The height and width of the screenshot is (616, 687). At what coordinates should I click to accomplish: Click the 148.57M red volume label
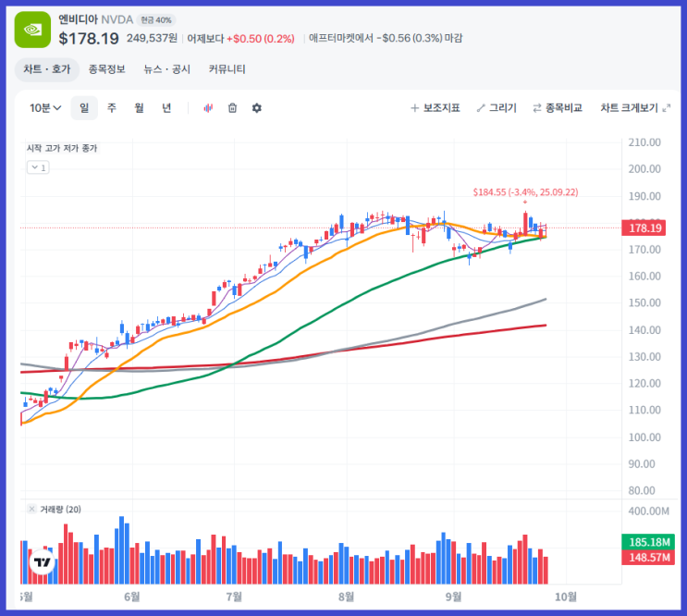pos(648,558)
